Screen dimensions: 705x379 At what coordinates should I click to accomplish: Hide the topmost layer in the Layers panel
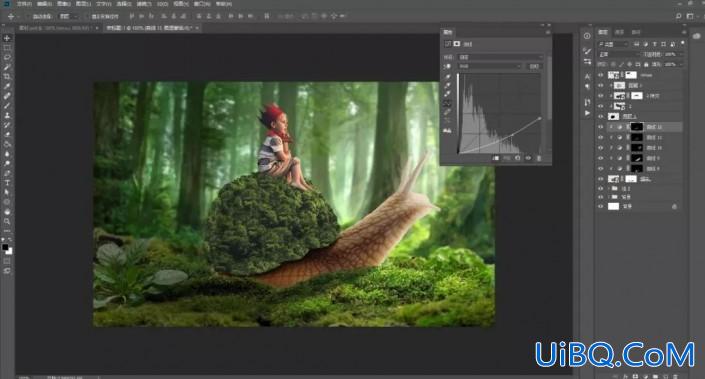point(601,75)
